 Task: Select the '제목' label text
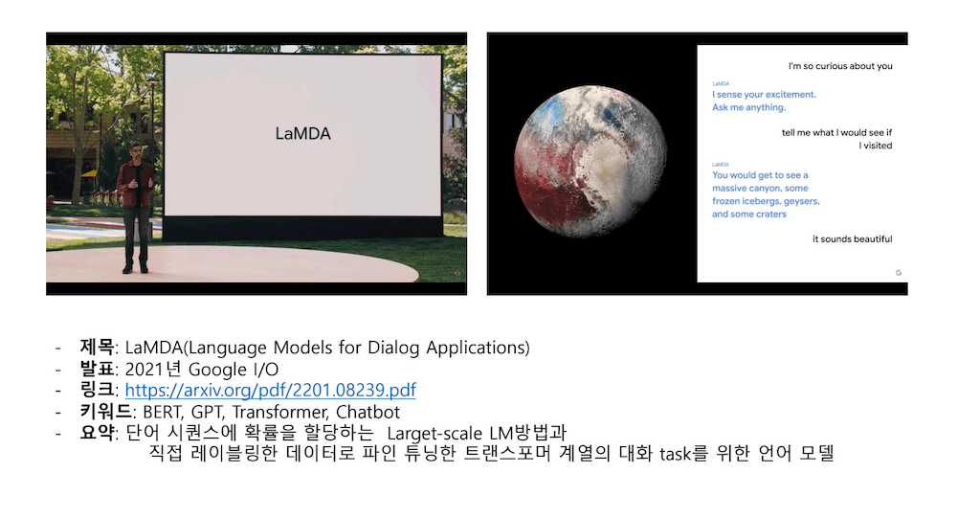(97, 347)
